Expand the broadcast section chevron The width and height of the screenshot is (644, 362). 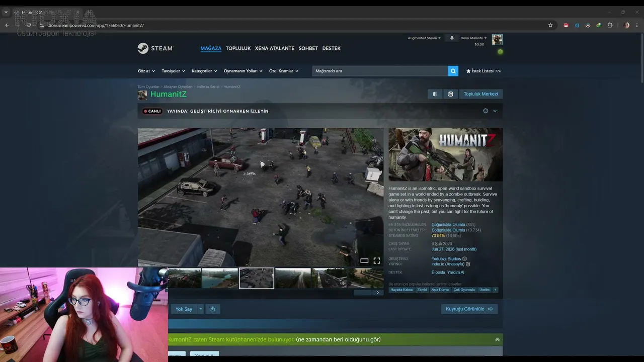(495, 111)
